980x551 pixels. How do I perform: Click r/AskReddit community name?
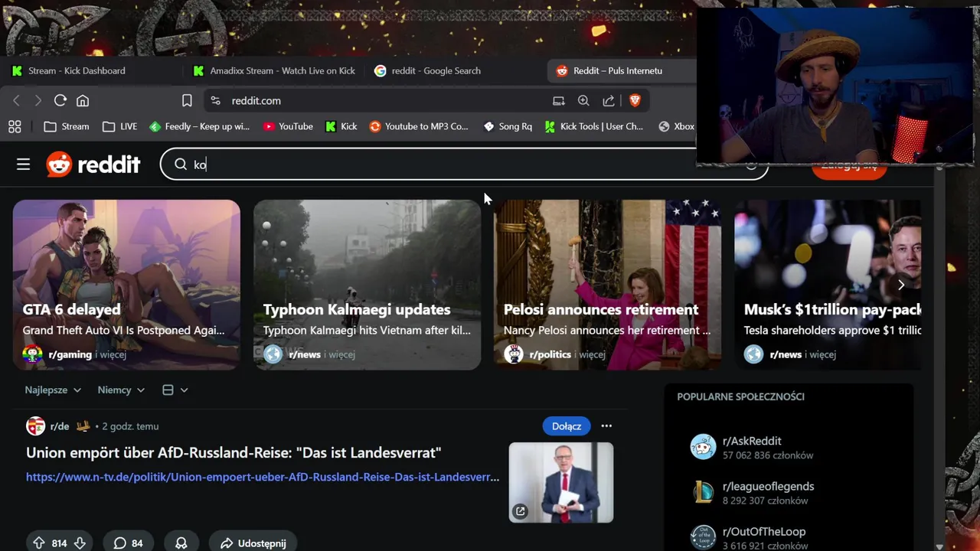[x=752, y=441]
